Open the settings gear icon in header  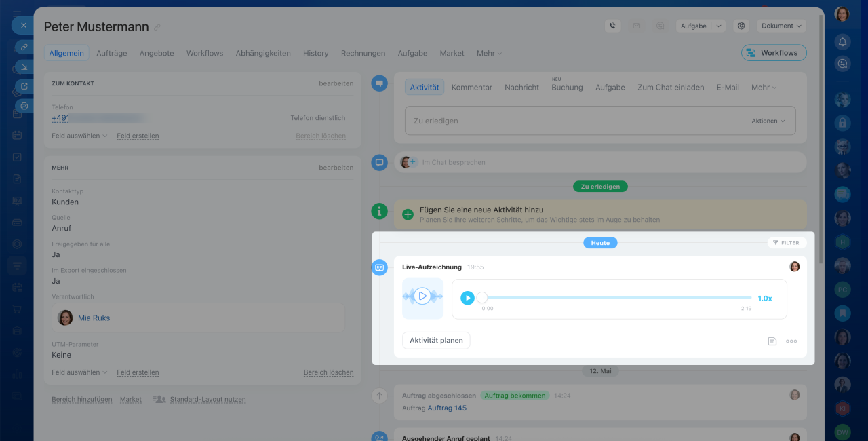click(x=741, y=26)
